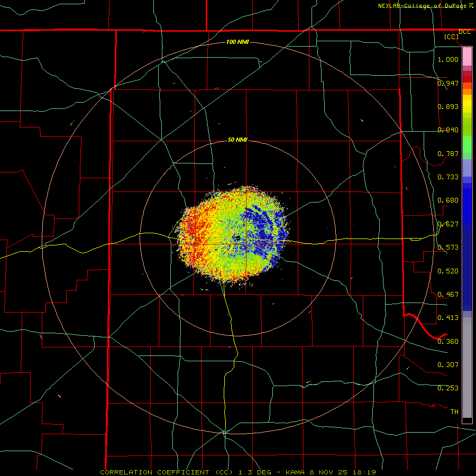Click the Correlation Coefficient caption at bottom
This screenshot has width=476, height=476.
point(237,472)
